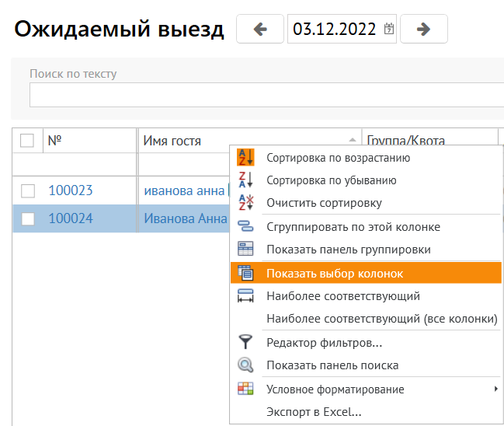Toggle the select-all checkbox in header
The width and height of the screenshot is (504, 426).
(27, 140)
